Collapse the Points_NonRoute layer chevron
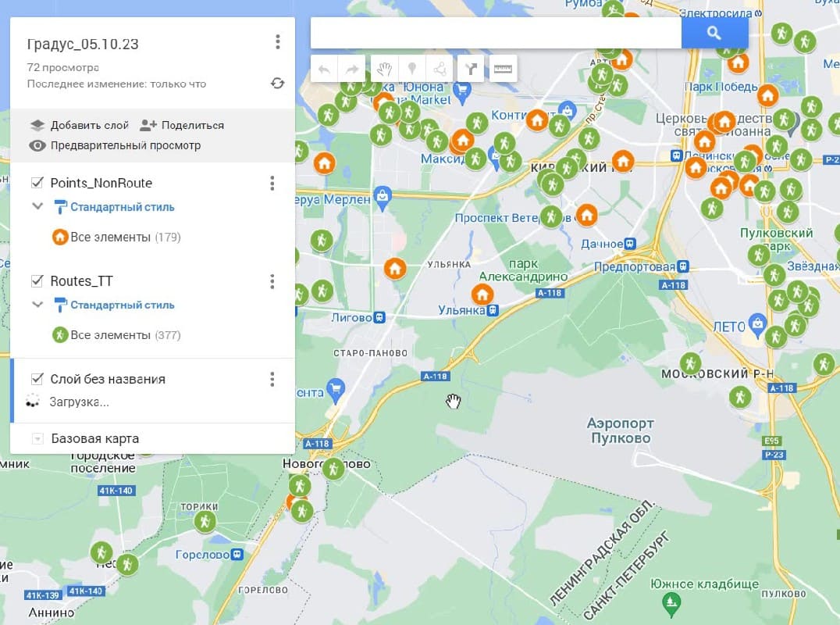The width and height of the screenshot is (840, 625). [x=37, y=205]
